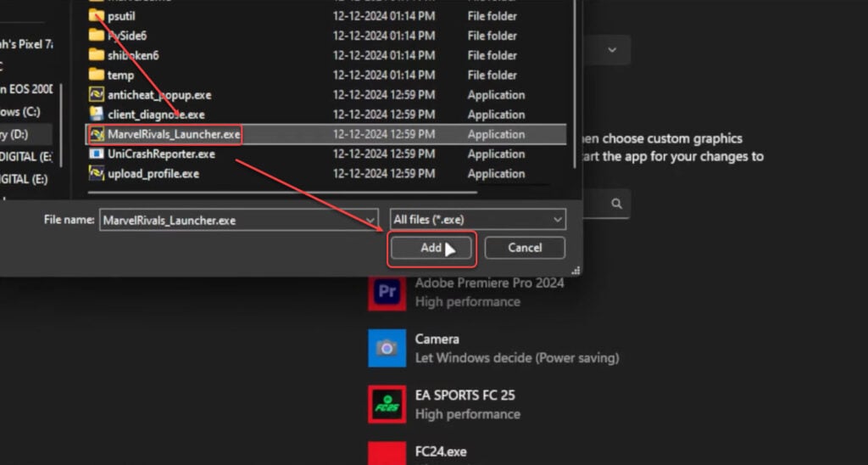Click the Adobe Premiere Pro 2024 app icon

[x=387, y=292]
